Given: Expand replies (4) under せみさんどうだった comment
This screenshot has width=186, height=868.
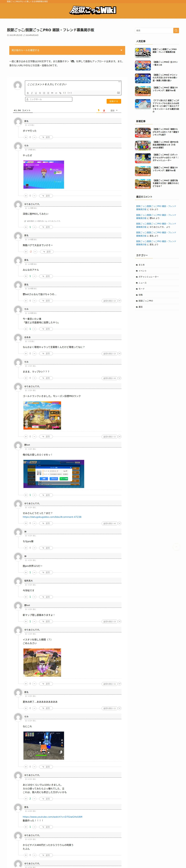Looking at the screenshot, I should [111, 523].
